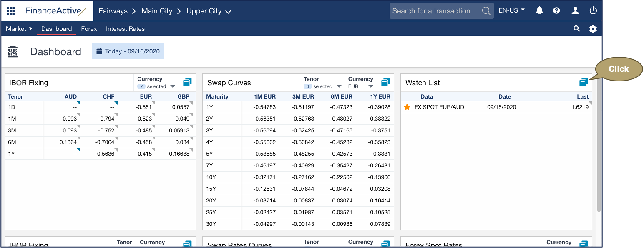Open the Tenor dropdown in Swap Curves
The width and height of the screenshot is (644, 248).
click(x=322, y=86)
